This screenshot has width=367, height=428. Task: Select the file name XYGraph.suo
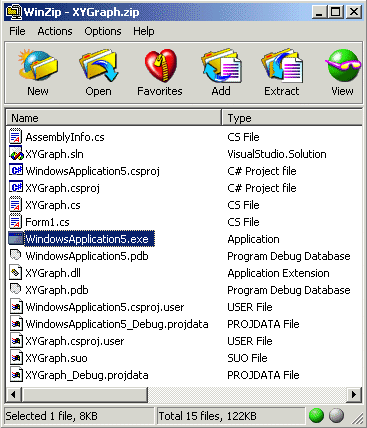(56, 358)
